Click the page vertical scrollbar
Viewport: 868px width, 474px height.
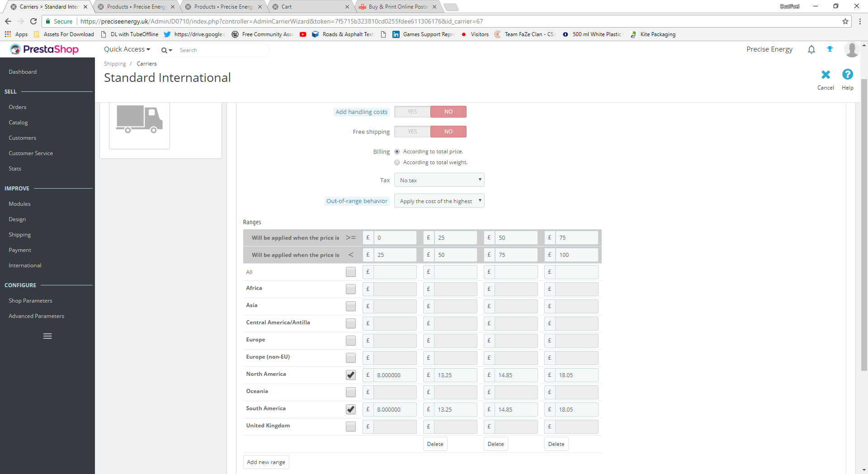864,225
